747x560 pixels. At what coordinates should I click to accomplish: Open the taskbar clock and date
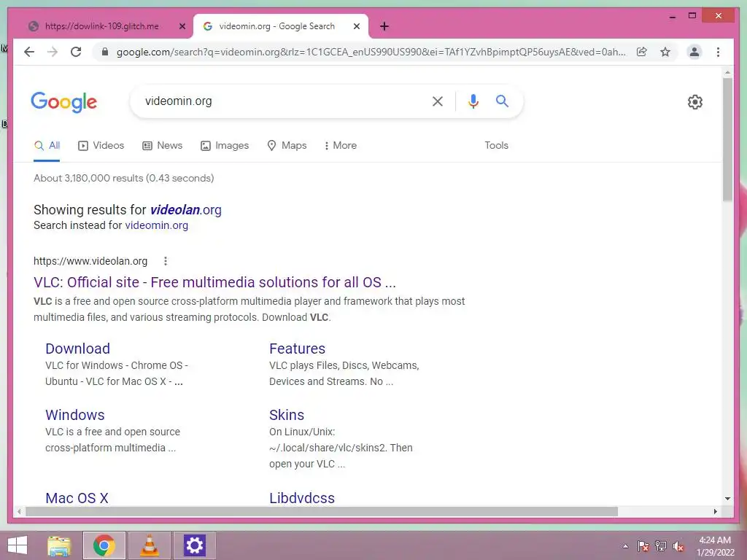[715, 546]
